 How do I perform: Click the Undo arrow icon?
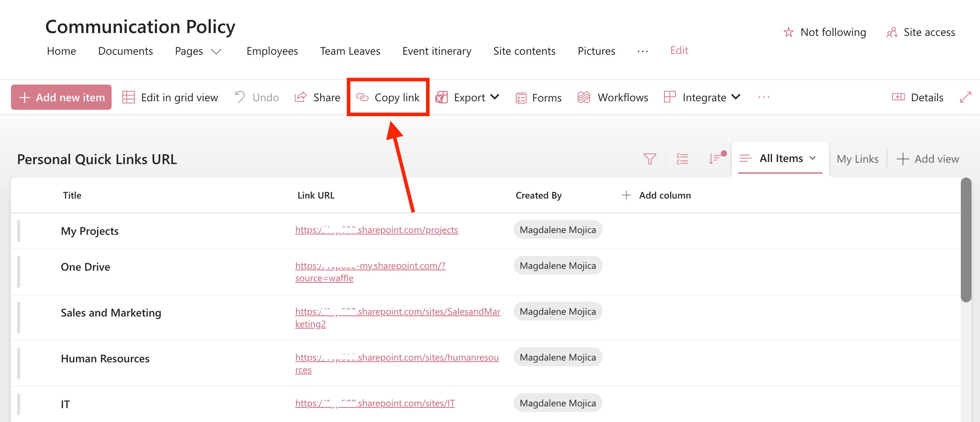coord(240,97)
